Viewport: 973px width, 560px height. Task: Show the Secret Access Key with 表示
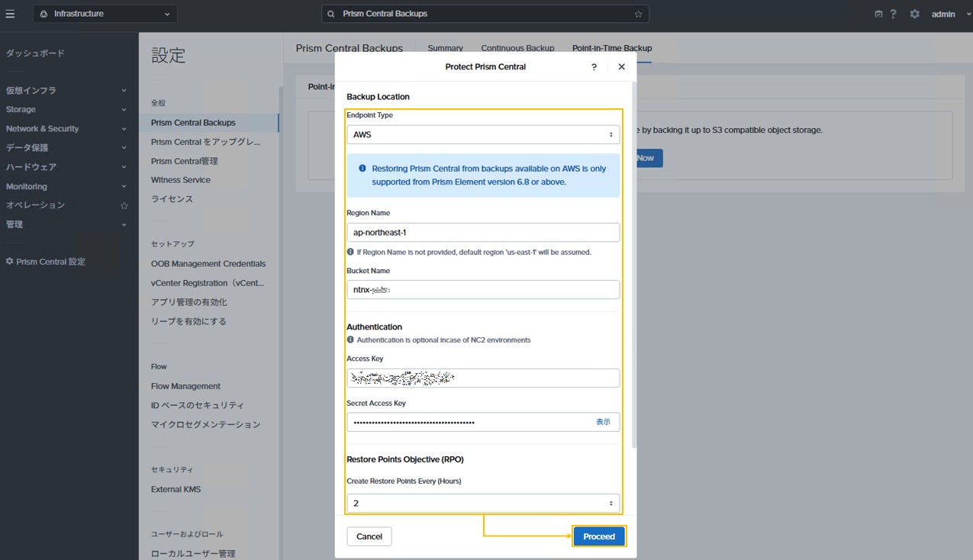point(604,421)
